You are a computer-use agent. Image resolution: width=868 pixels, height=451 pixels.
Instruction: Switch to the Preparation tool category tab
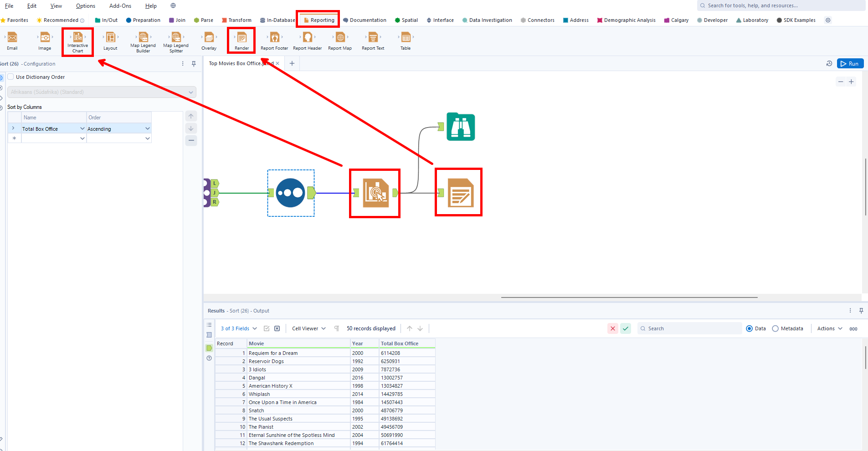pyautogui.click(x=143, y=20)
